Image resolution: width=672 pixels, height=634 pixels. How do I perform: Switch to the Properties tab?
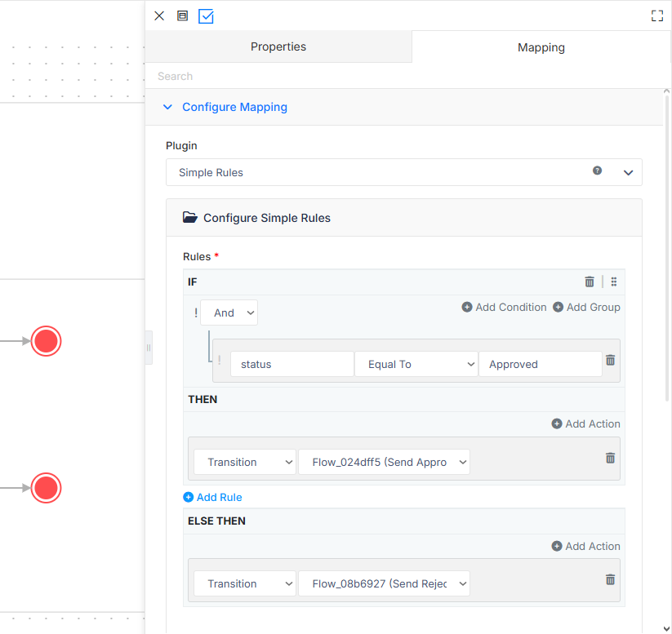(x=278, y=47)
